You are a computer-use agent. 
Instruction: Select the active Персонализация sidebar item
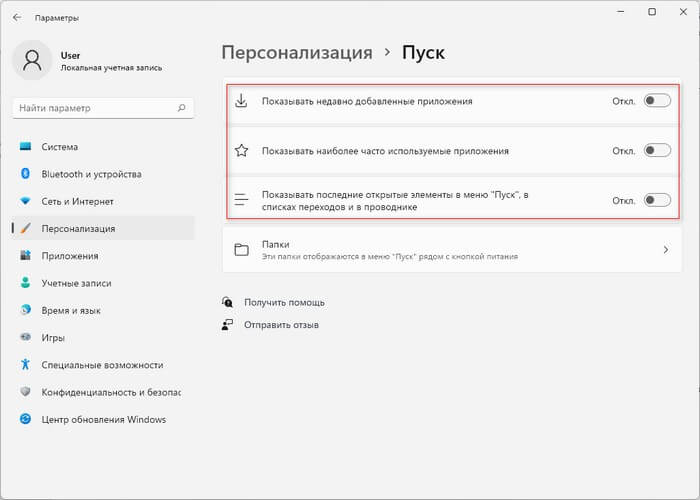(104, 228)
